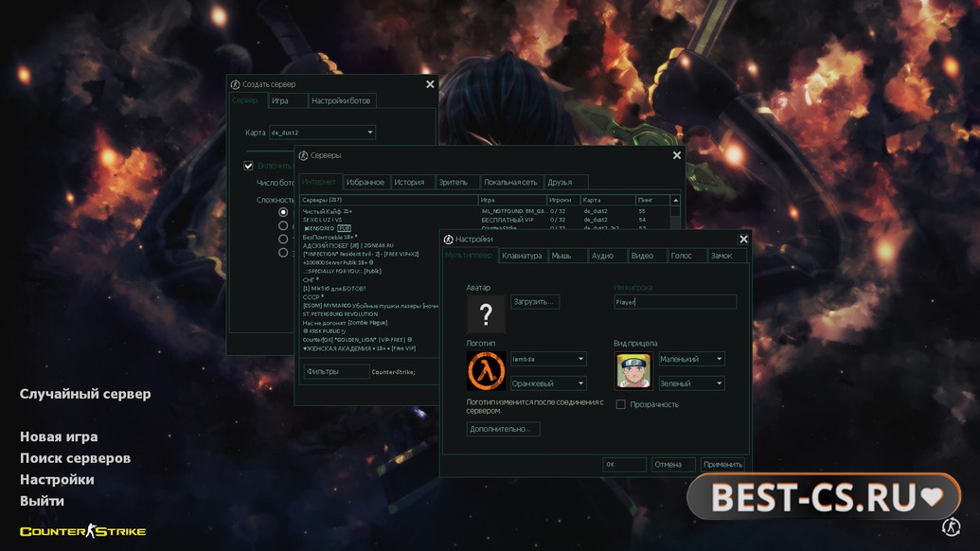Click the Counter-Strike icon in Серверы title bar
The image size is (980, 551).
(x=303, y=155)
